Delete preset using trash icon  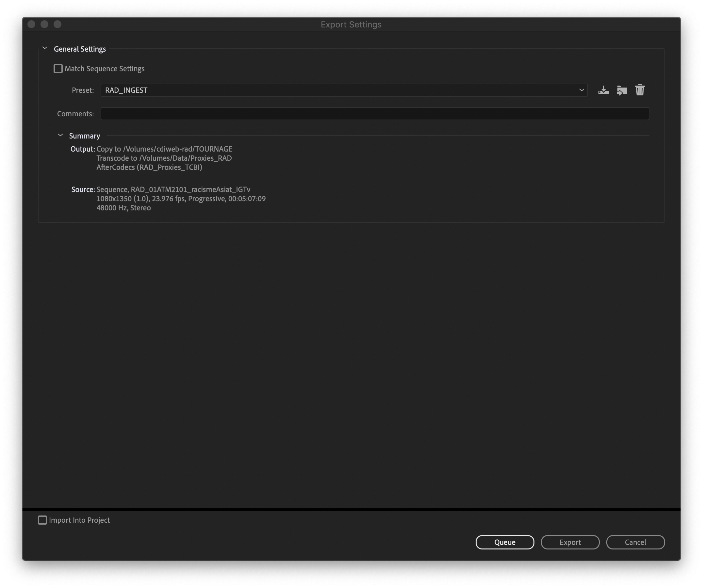[x=640, y=90]
